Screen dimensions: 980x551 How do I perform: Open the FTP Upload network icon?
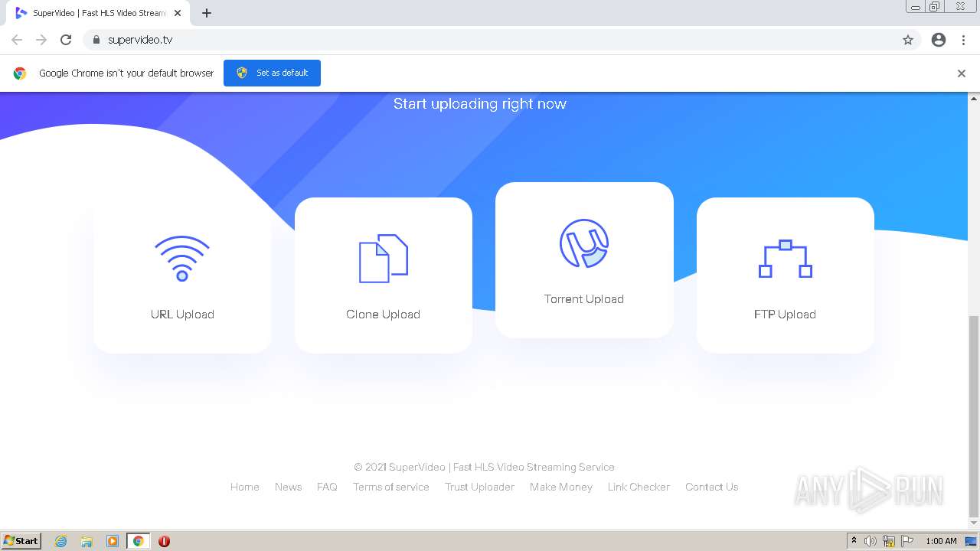click(785, 259)
